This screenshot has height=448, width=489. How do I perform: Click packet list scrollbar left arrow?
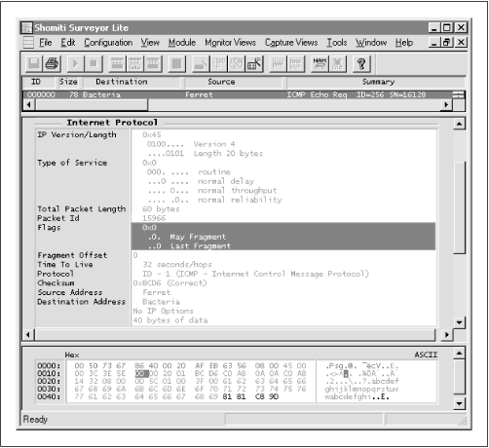click(29, 105)
